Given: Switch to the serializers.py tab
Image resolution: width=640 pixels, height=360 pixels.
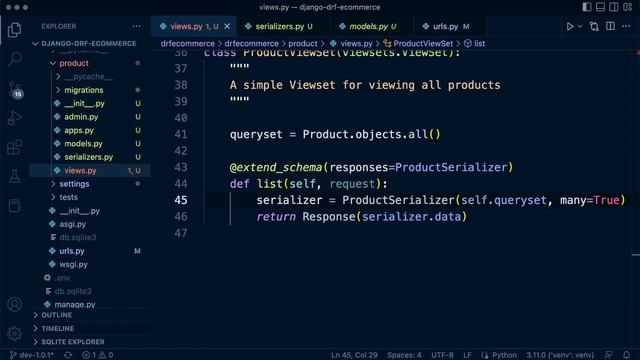Looking at the screenshot, I should (280, 27).
